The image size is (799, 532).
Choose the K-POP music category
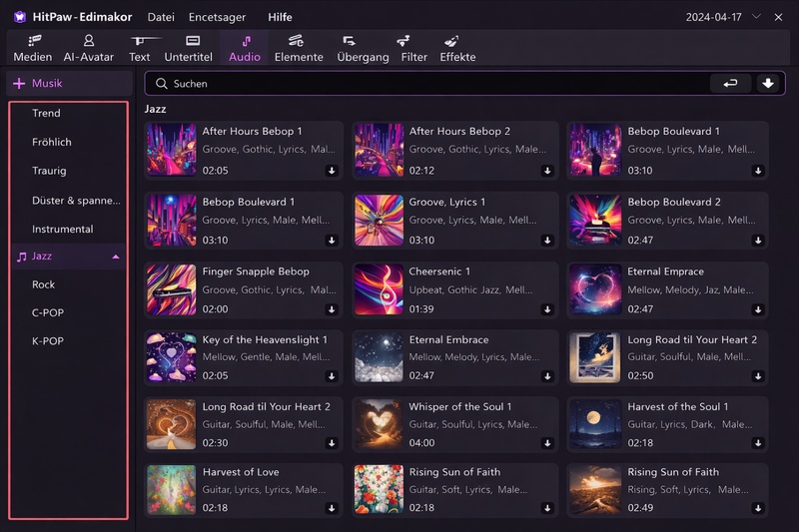click(x=47, y=341)
